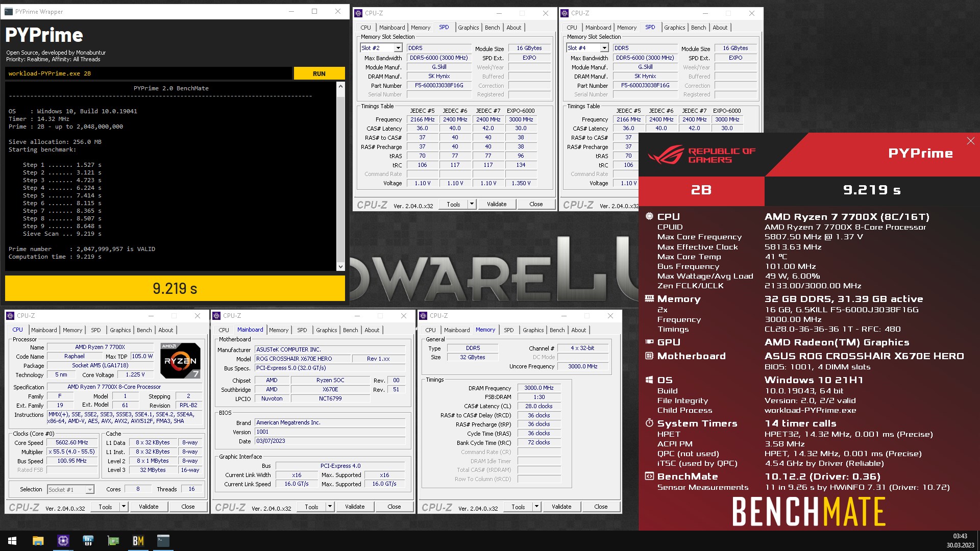Open the blue tool taskbar icon next to CPU-Z
The height and width of the screenshot is (551, 980).
(88, 541)
